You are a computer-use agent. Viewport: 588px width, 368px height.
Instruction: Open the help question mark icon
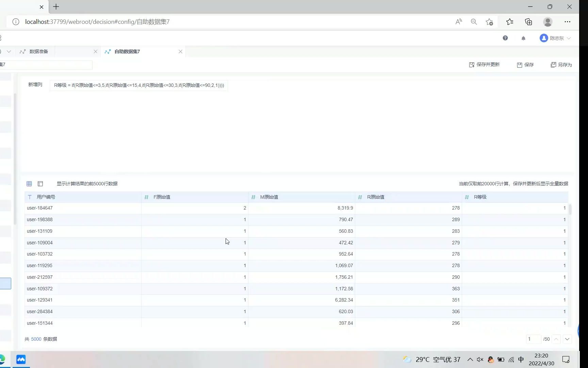click(505, 38)
